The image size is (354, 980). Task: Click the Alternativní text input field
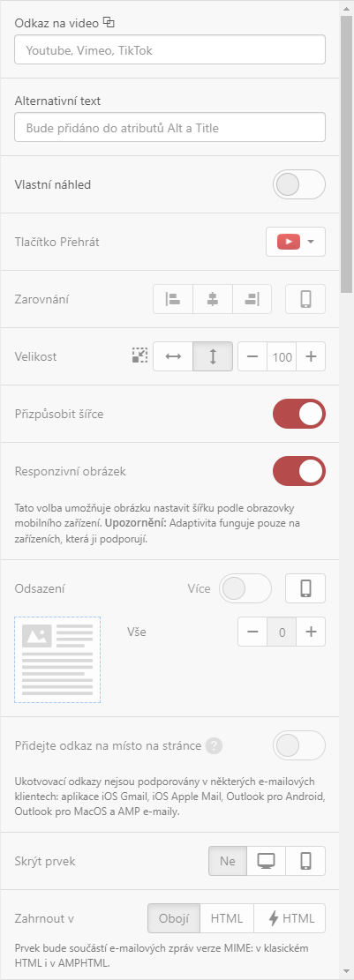(x=169, y=128)
